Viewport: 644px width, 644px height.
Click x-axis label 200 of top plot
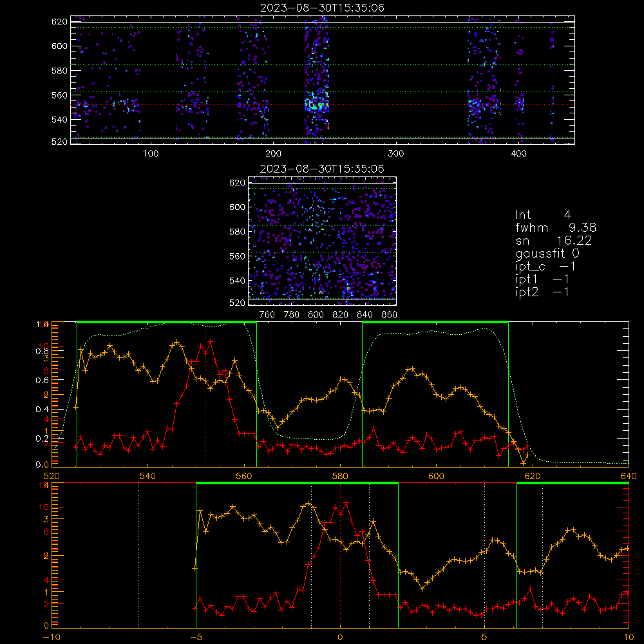(x=273, y=154)
